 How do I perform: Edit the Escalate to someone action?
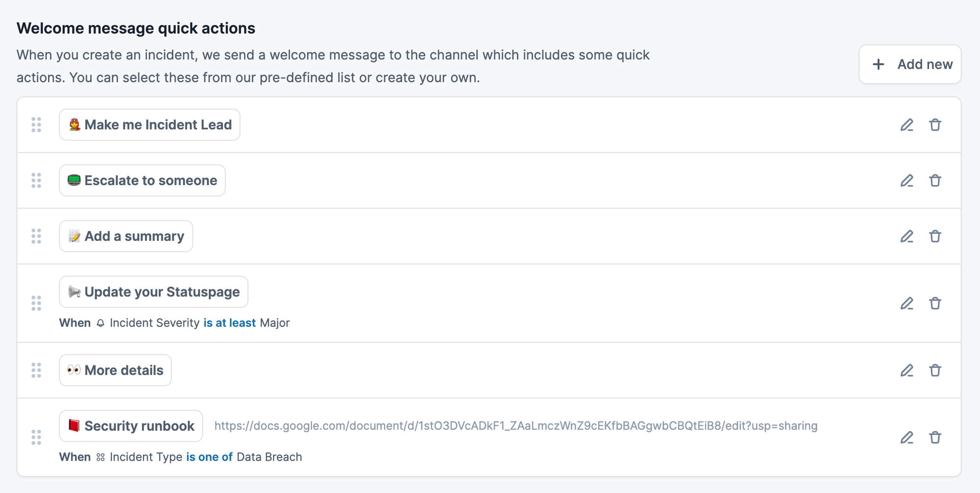click(906, 181)
